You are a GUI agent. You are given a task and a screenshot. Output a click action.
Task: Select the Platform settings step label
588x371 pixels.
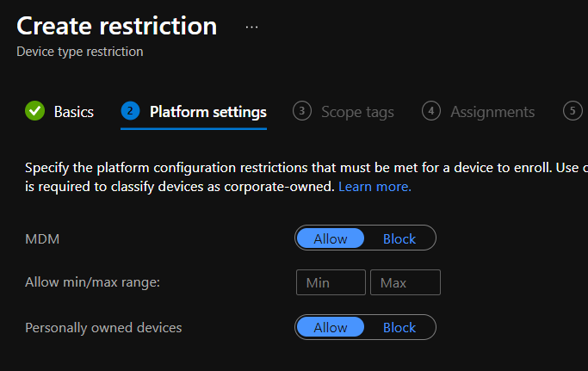pos(207,112)
